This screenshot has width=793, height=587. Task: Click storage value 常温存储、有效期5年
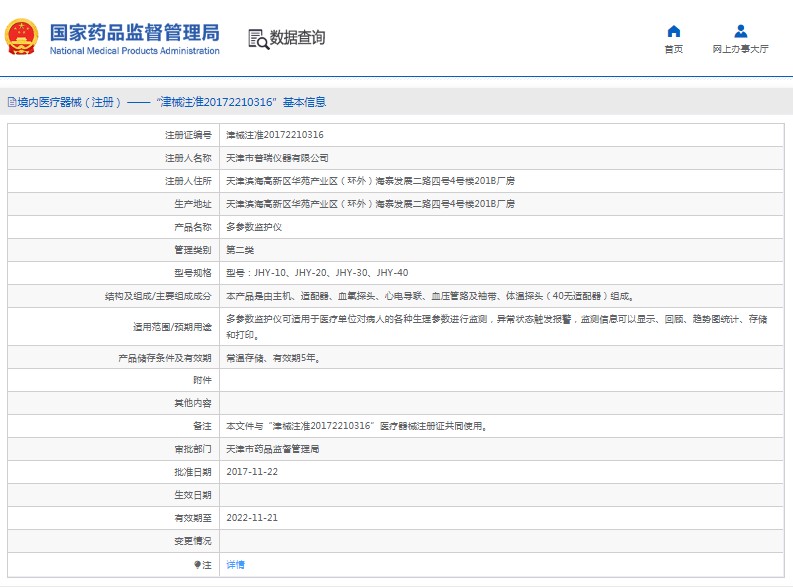273,358
